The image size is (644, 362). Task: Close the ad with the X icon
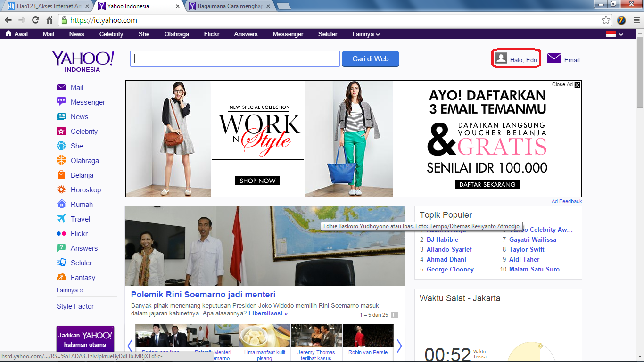tap(578, 85)
